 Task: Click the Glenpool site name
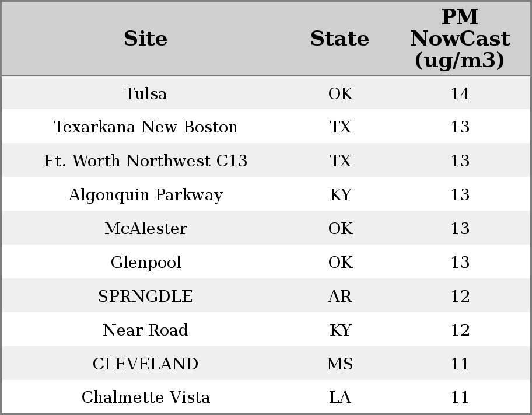pyautogui.click(x=145, y=263)
